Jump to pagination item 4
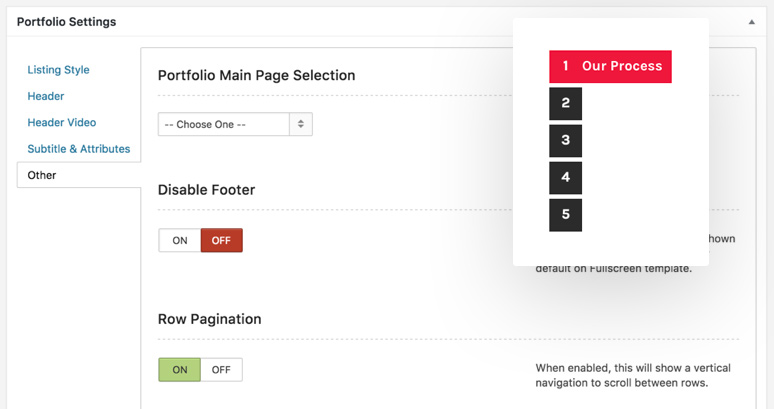This screenshot has width=774, height=409. [566, 177]
